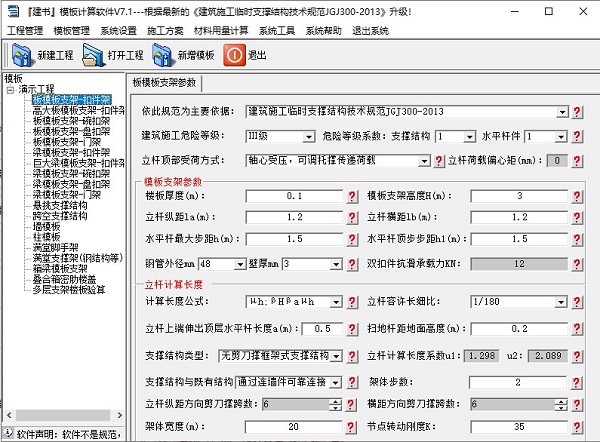Open the 立杆顶部受荷方式 dropdown
The image size is (600, 442).
pos(424,161)
